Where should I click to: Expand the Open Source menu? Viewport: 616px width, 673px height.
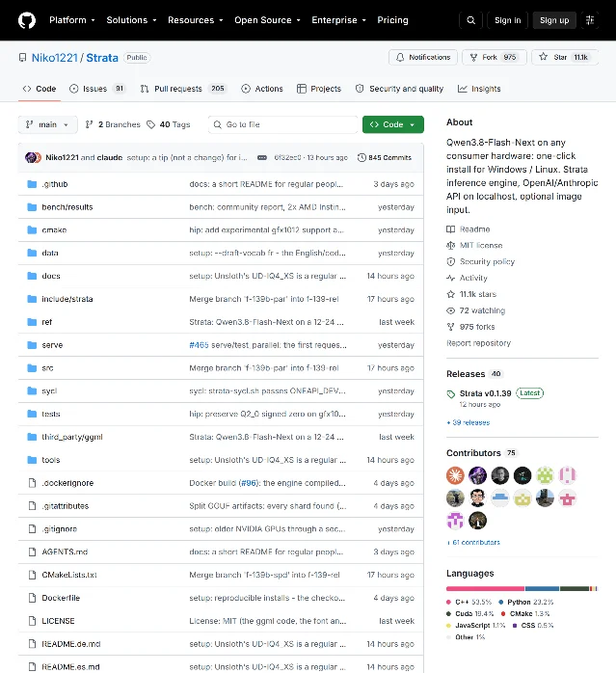point(267,20)
